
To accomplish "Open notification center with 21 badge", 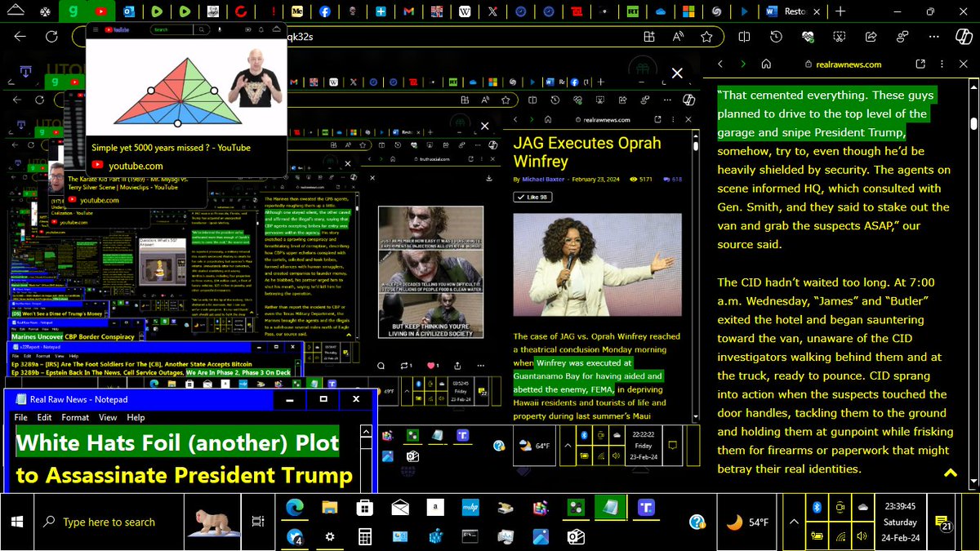I will click(943, 523).
